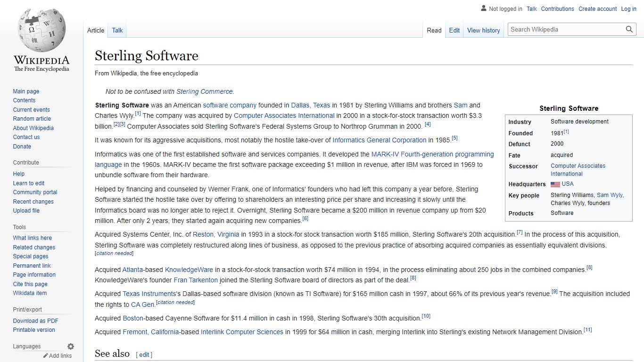644x362 pixels.
Task: Click infobox Successor Computer Associates link
Action: click(578, 170)
